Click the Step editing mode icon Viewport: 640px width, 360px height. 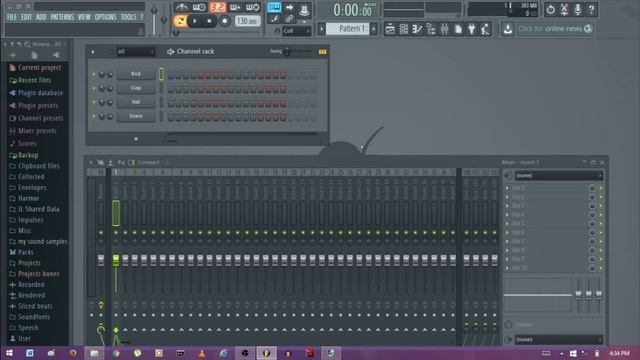(274, 18)
